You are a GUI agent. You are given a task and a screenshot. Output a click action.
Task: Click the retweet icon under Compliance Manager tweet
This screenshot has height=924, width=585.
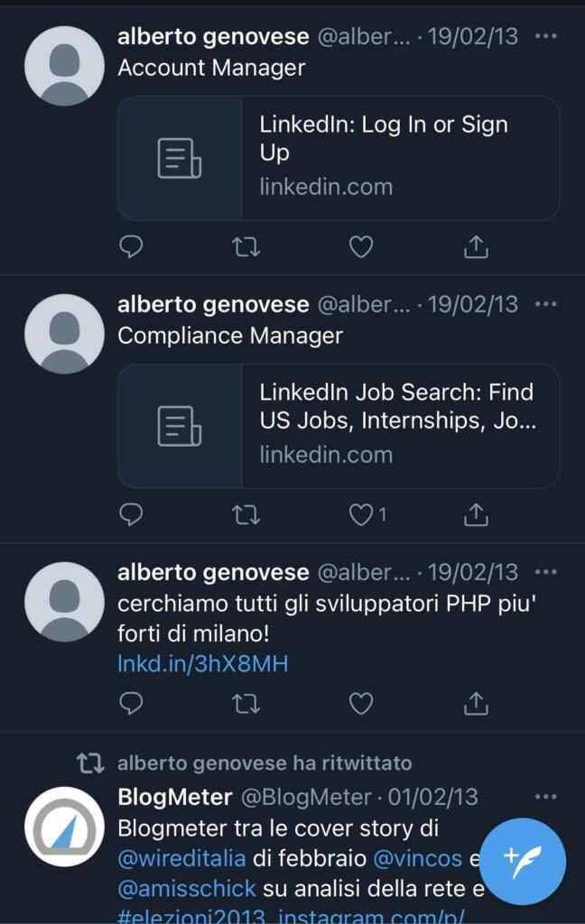pyautogui.click(x=246, y=513)
